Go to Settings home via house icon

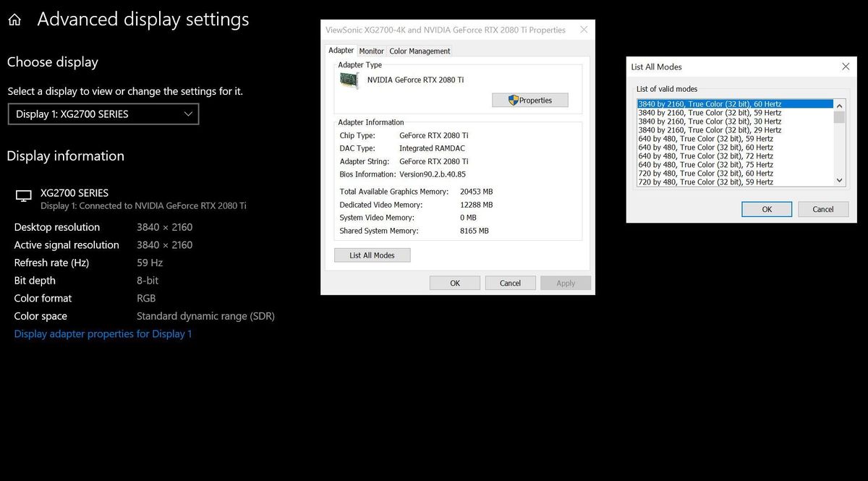[x=14, y=20]
